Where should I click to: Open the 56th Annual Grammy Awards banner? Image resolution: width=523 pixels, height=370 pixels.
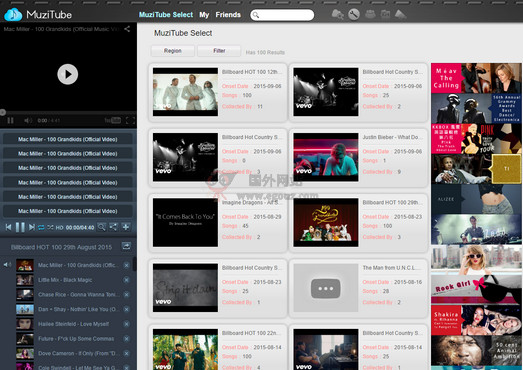(476, 108)
